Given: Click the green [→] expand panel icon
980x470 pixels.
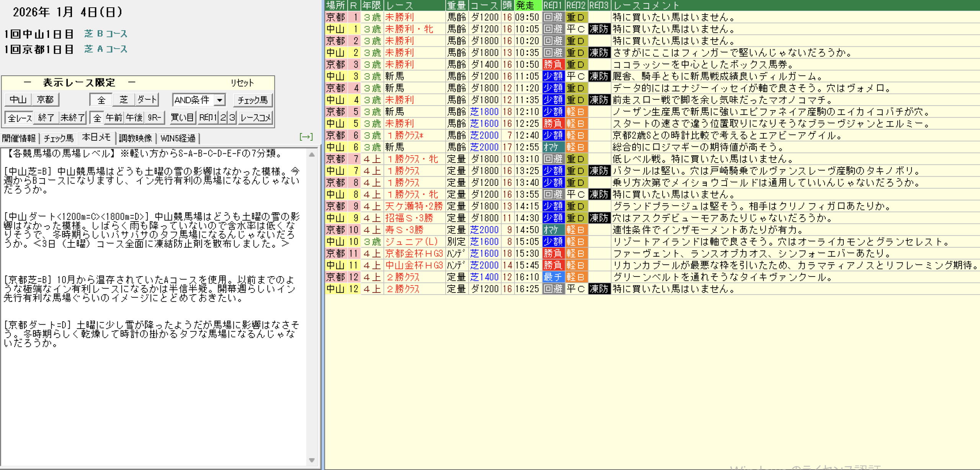Looking at the screenshot, I should point(306,137).
